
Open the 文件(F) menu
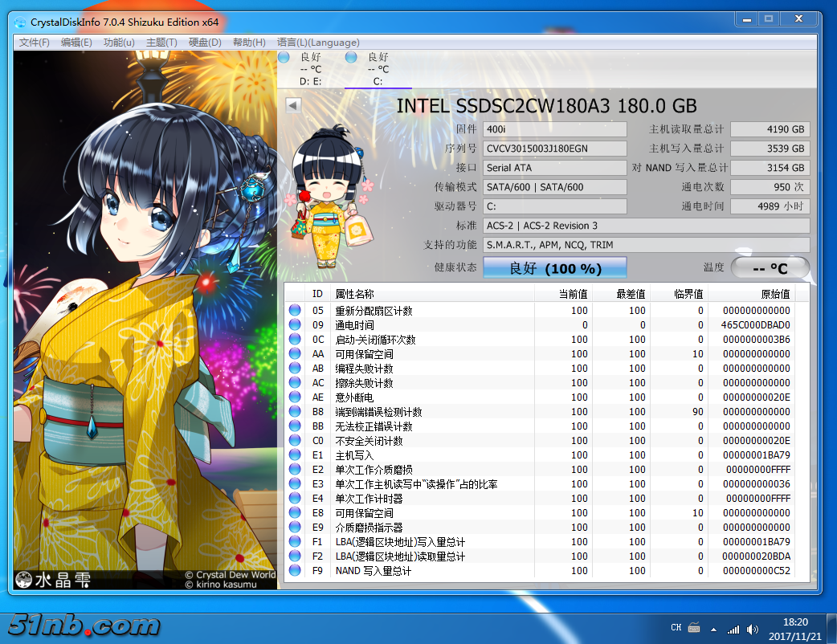[34, 43]
